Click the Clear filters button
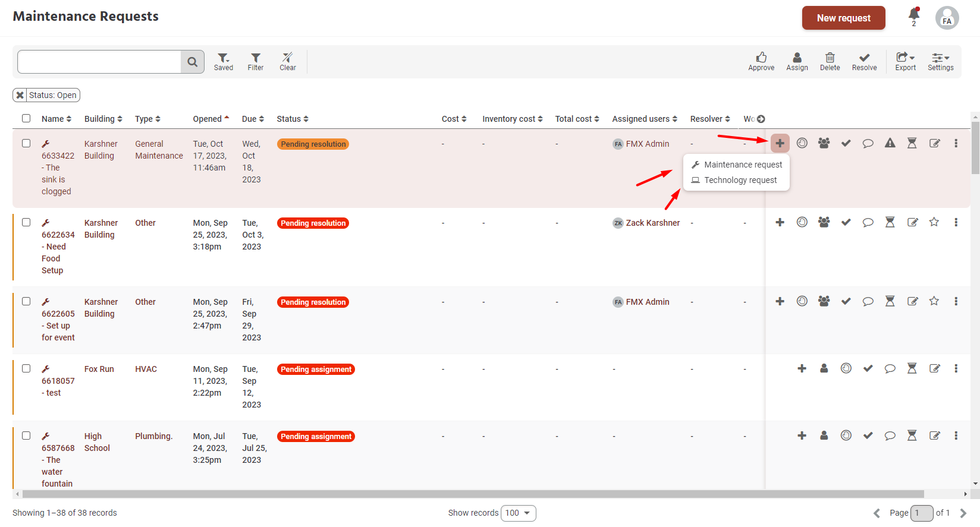Viewport: 980px width, 527px height. 288,61
